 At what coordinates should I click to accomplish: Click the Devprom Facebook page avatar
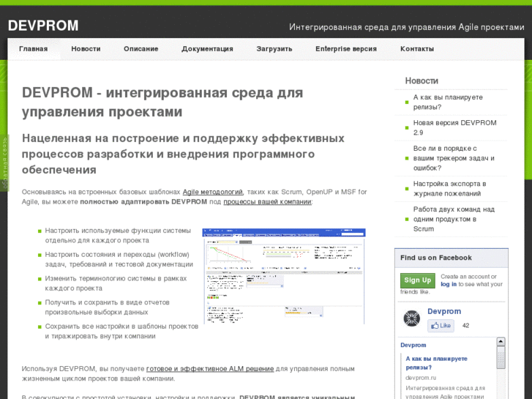click(x=412, y=318)
